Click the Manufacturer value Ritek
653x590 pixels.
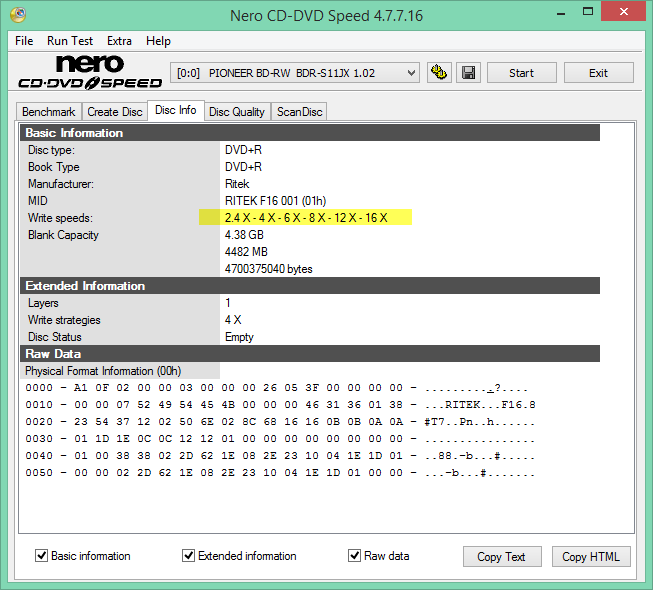coord(237,184)
